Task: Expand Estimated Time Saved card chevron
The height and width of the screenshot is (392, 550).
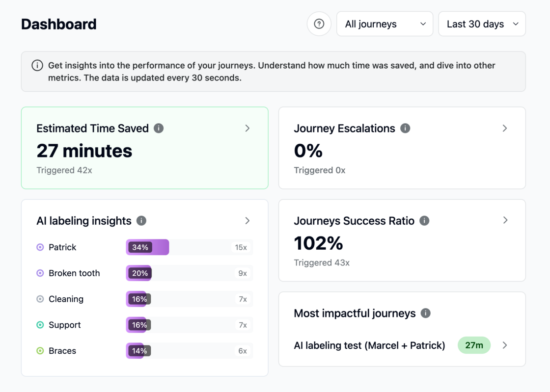Action: pos(247,128)
